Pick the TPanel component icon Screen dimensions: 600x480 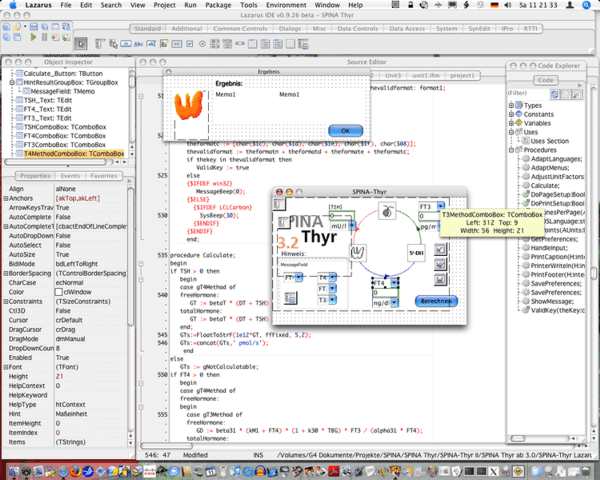click(x=290, y=44)
